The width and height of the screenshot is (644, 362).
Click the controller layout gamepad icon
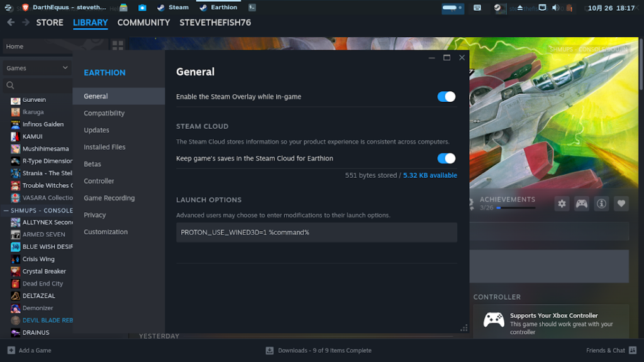582,204
